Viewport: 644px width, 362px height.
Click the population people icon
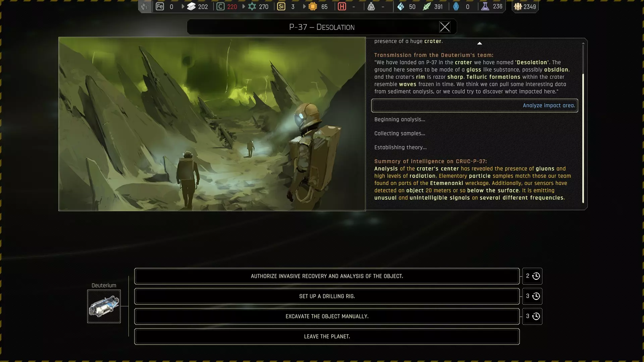[x=518, y=6]
